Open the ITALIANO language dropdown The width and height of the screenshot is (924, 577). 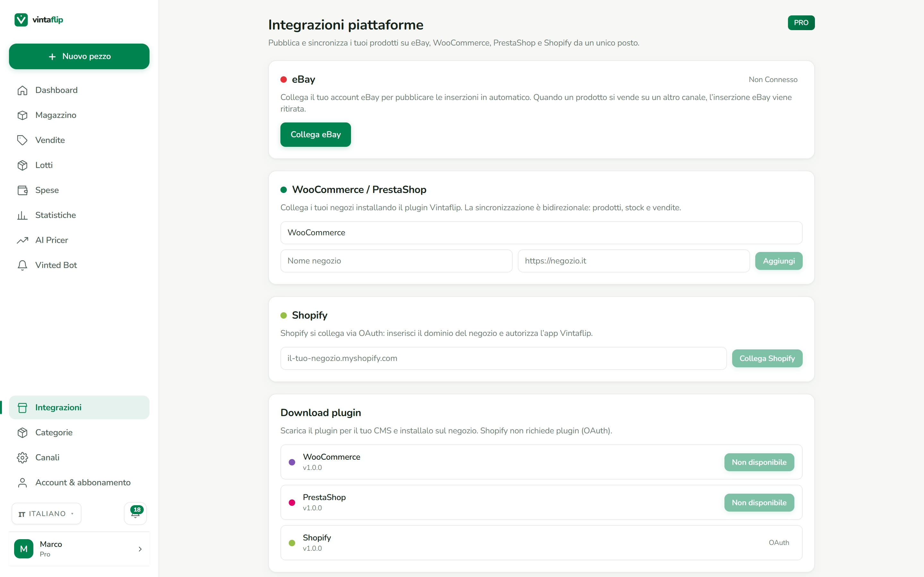(46, 514)
